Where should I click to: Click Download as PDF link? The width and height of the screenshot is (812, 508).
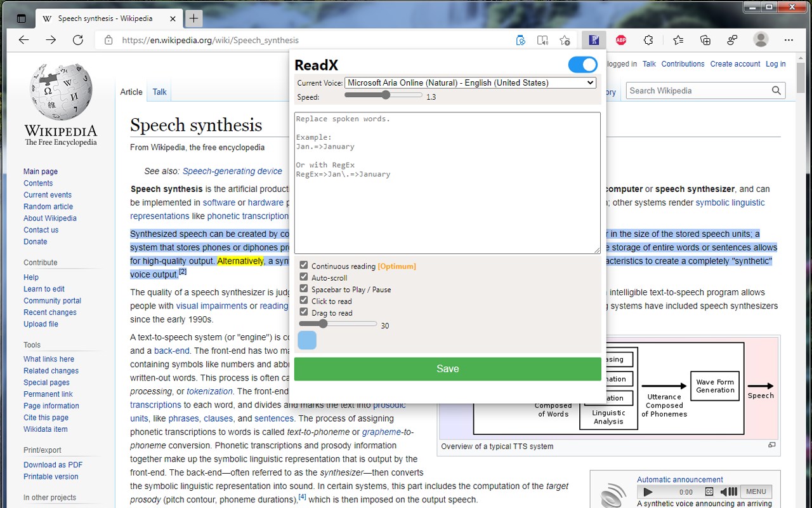coord(53,465)
